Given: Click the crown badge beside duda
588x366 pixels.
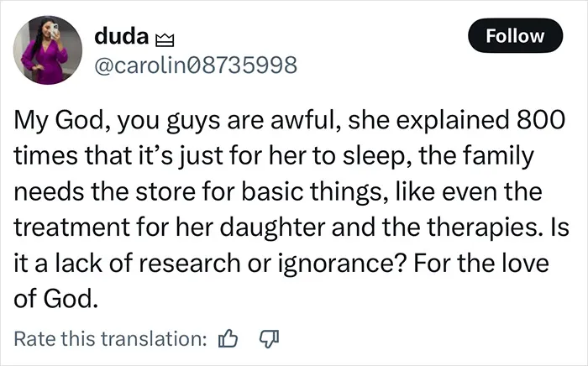Looking at the screenshot, I should pyautogui.click(x=165, y=39).
